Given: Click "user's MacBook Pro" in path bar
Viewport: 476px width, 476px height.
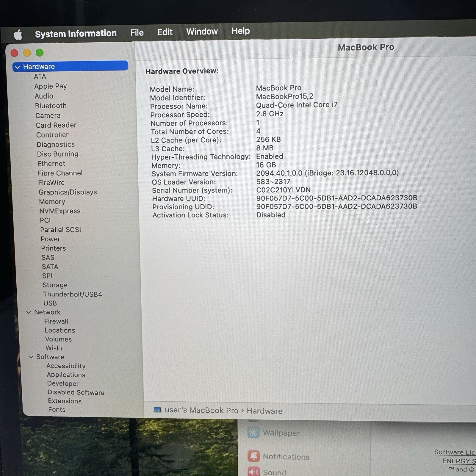Looking at the screenshot, I should pos(201,410).
